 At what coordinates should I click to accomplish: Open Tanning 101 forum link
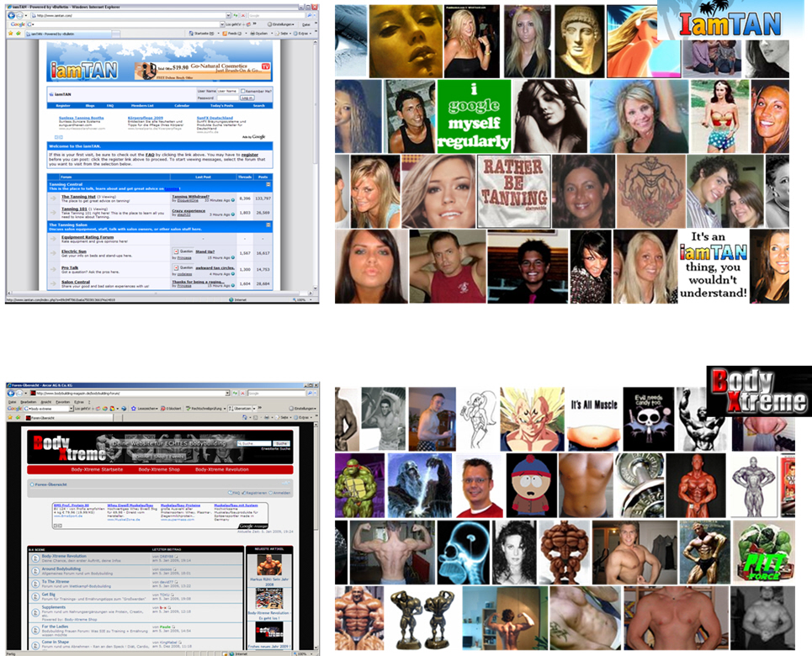coord(75,209)
